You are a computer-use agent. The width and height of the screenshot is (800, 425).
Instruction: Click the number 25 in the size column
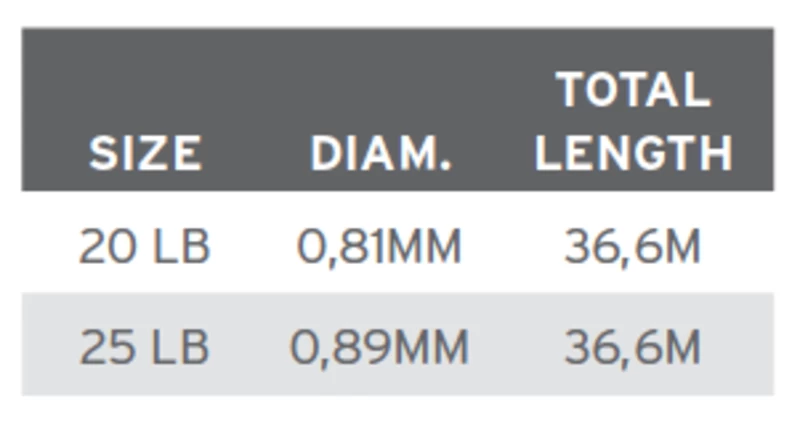click(105, 346)
